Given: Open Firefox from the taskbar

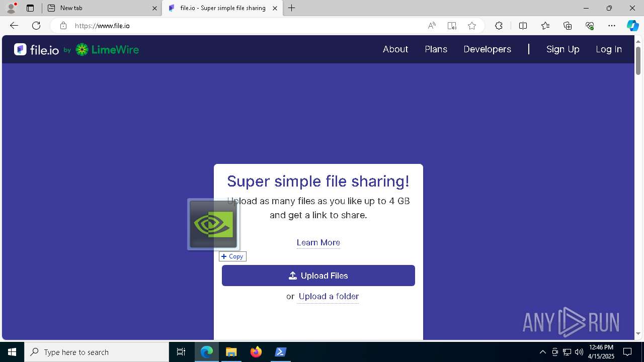Looking at the screenshot, I should click(x=256, y=352).
